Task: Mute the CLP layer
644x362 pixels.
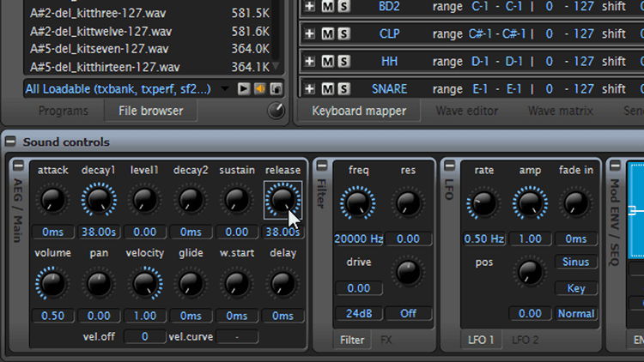Action: click(x=327, y=33)
